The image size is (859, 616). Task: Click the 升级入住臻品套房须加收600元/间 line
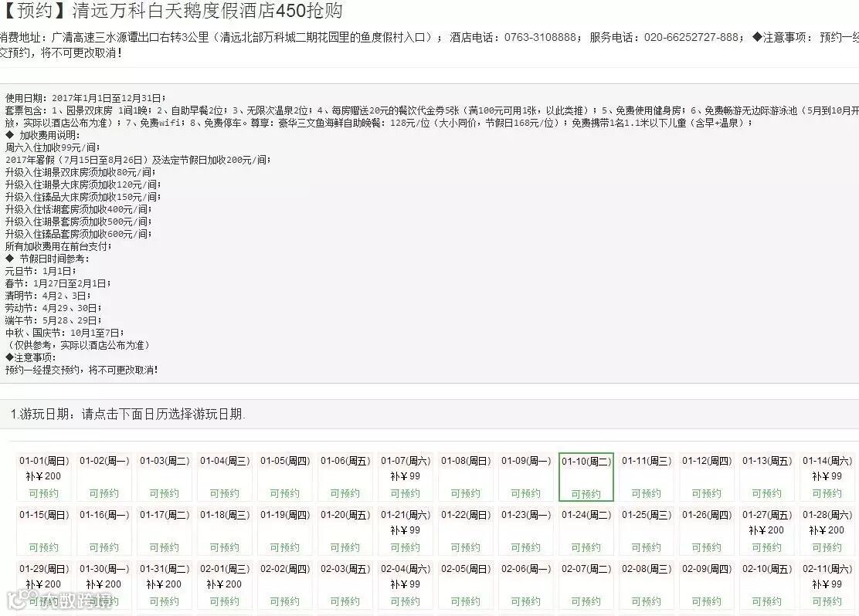coord(78,234)
